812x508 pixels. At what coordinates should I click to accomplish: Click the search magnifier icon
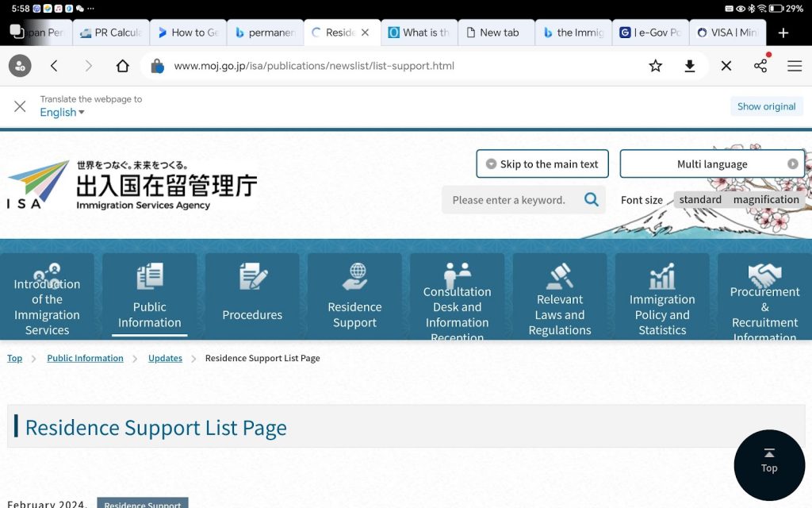[592, 200]
